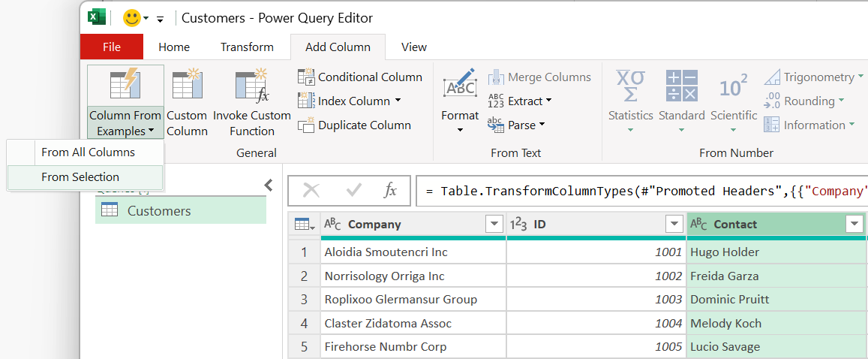
Task: Click Duplicate Column
Action: click(354, 125)
